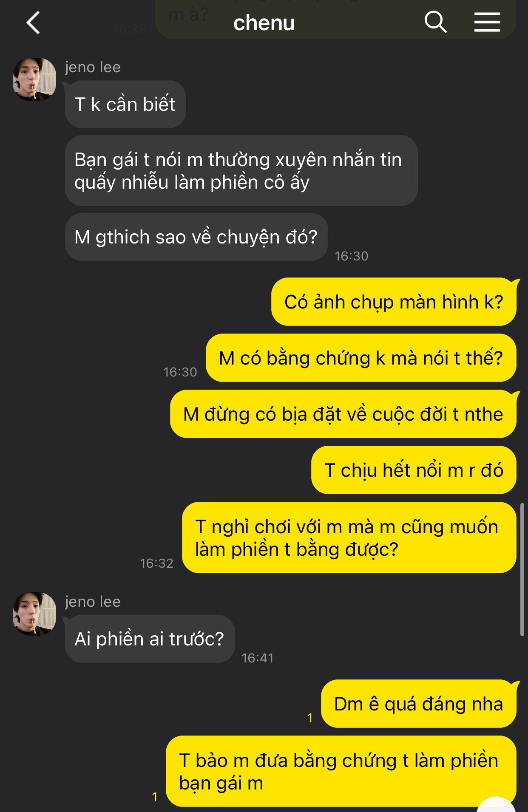
Task: Tap the chenu chat title
Action: point(264,23)
